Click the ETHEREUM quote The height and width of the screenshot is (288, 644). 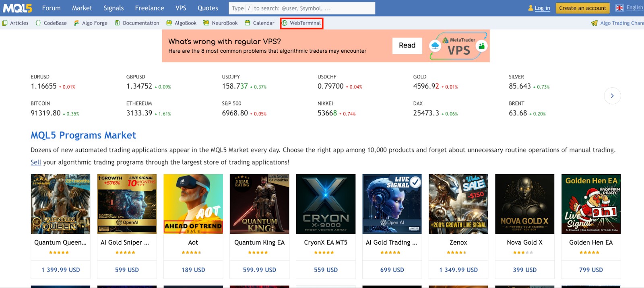[x=149, y=109]
